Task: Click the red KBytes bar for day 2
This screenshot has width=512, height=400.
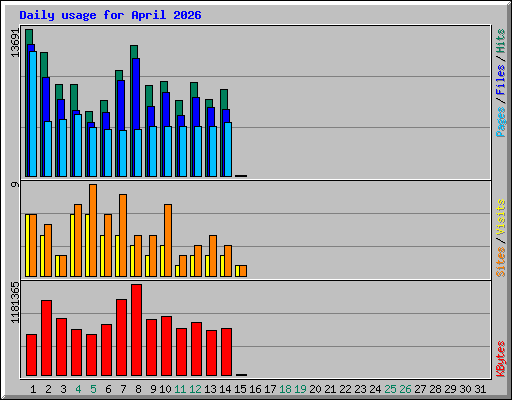Action: [46, 338]
